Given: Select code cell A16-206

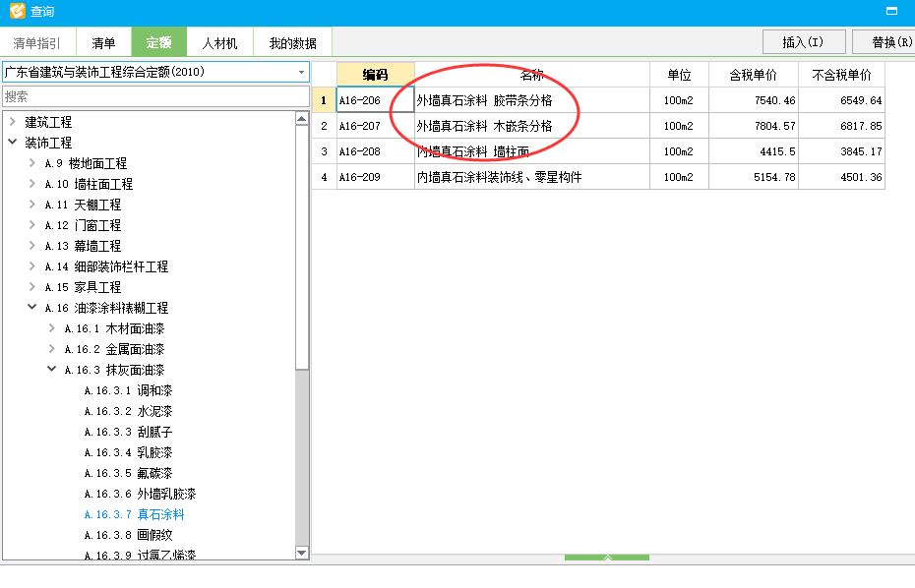Looking at the screenshot, I should 375,100.
